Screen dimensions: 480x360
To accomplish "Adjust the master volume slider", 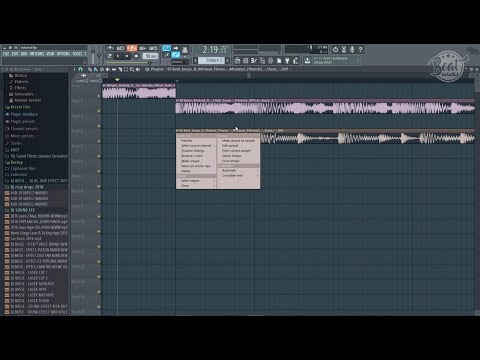I will (93, 54).
